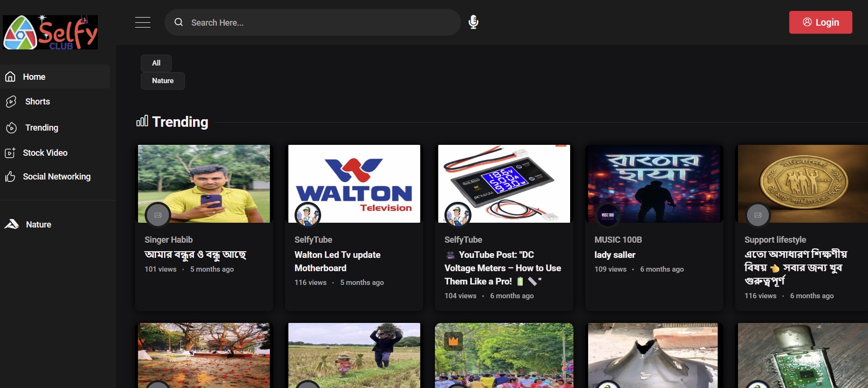Click the red Login button
Screen dimensions: 868x388
click(x=821, y=22)
